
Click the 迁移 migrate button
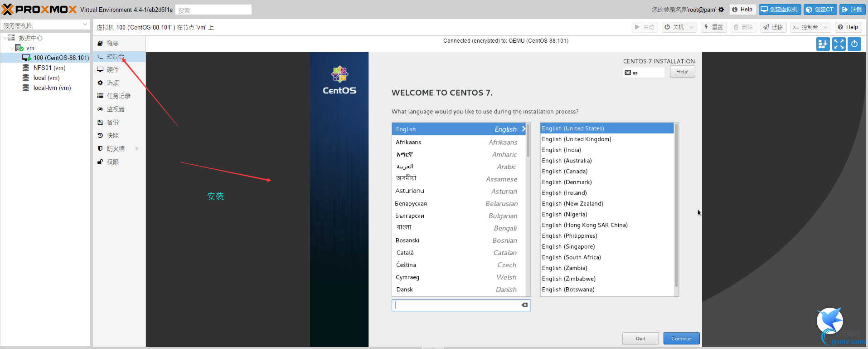(773, 27)
